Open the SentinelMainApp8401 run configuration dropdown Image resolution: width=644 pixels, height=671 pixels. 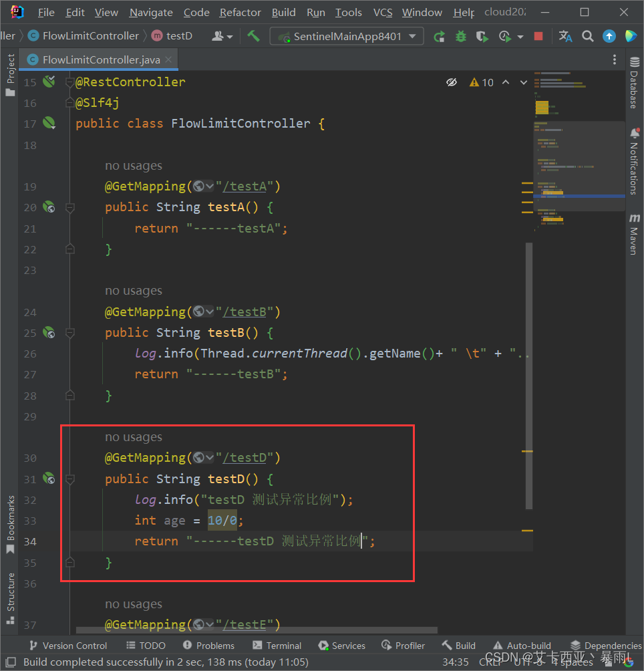click(x=347, y=36)
